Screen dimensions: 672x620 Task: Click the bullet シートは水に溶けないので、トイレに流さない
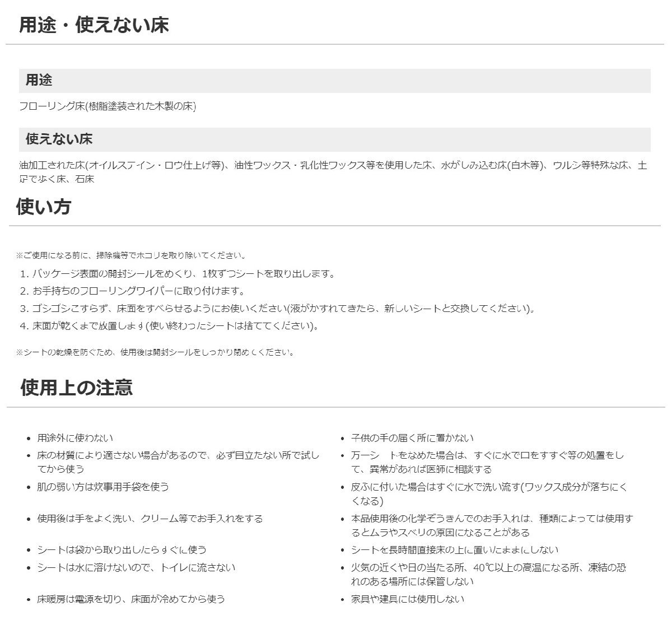(x=136, y=567)
